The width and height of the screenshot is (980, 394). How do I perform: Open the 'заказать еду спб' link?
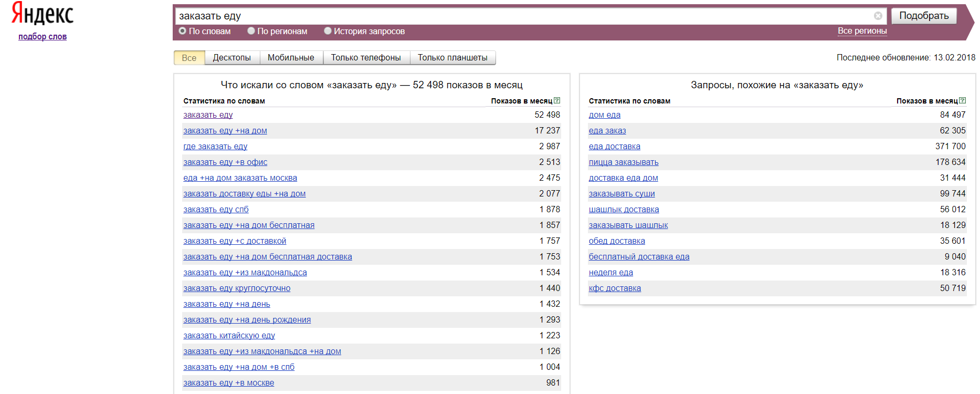point(216,210)
